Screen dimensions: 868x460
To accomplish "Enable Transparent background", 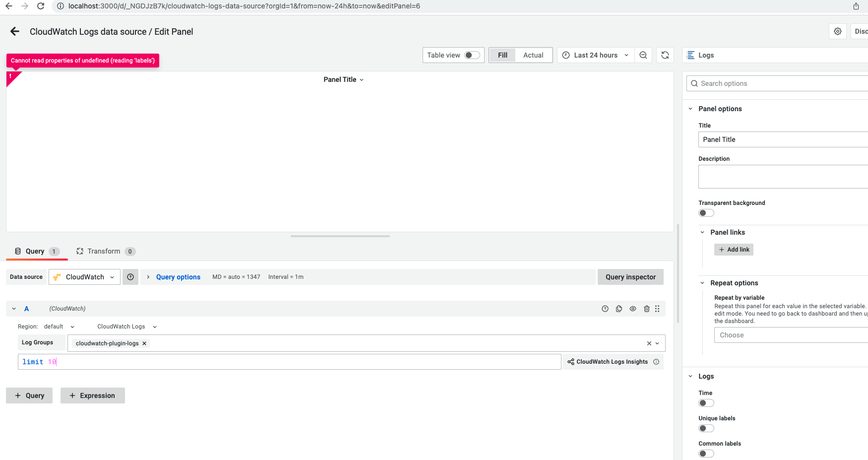I will 706,212.
